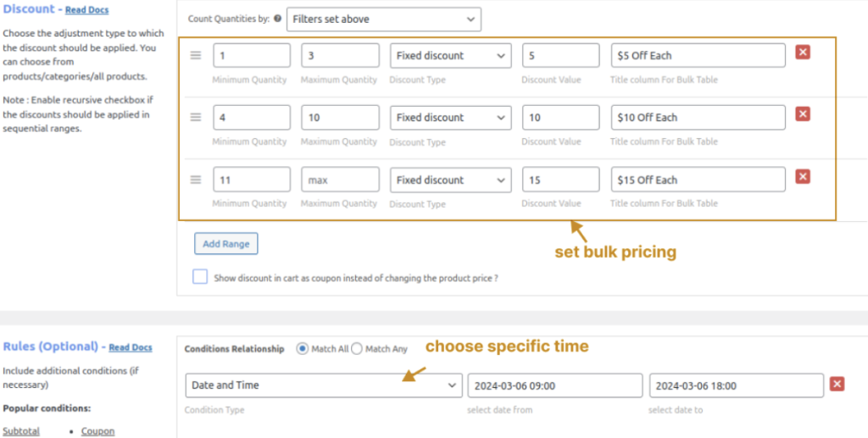Open Read Docs link next to Rules (Optional)
Viewport: 868px width, 438px height.
(131, 347)
